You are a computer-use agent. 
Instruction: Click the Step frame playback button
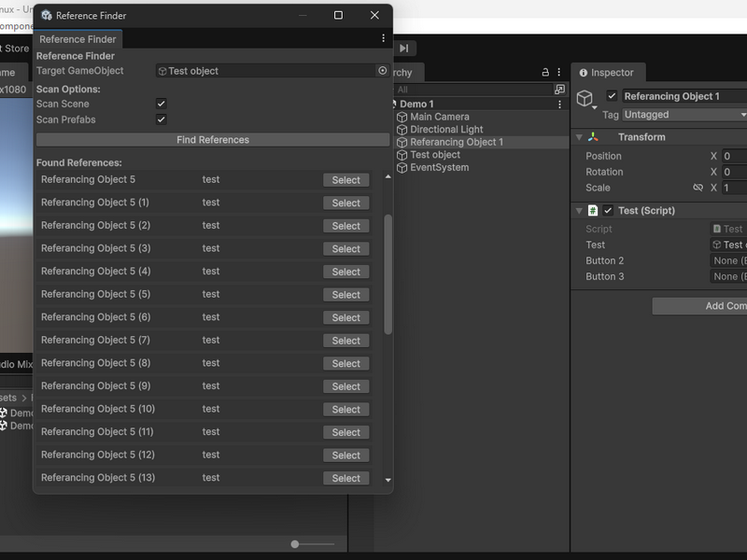pos(404,49)
